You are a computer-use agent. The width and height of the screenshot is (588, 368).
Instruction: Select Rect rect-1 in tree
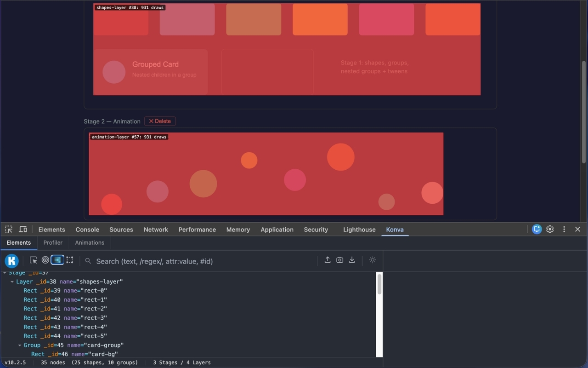click(x=188, y=299)
